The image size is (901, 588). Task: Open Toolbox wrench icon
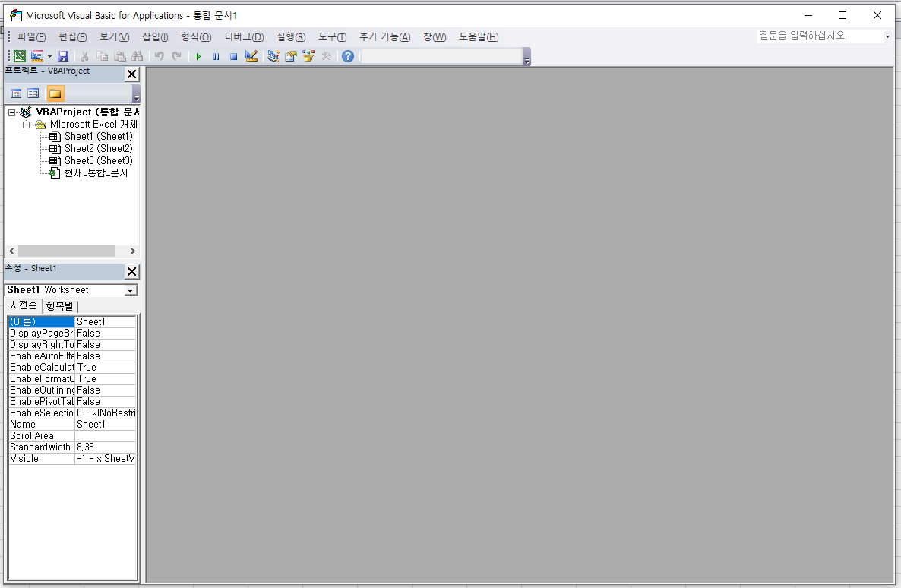(x=327, y=56)
